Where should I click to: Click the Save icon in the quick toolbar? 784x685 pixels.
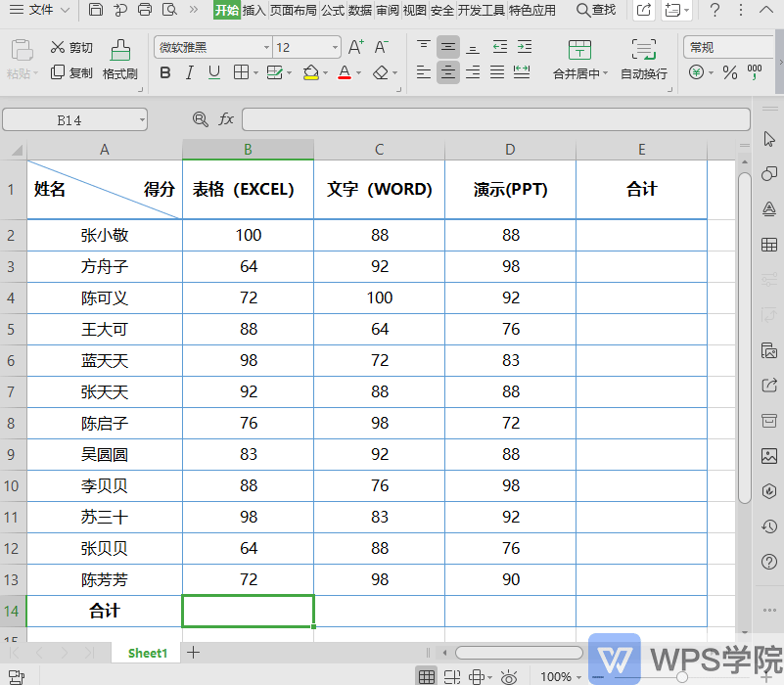pos(96,10)
